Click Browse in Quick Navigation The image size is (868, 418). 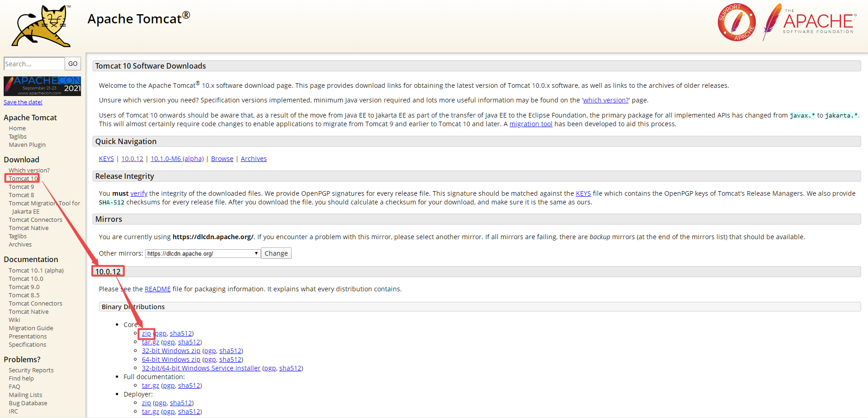[x=222, y=159]
